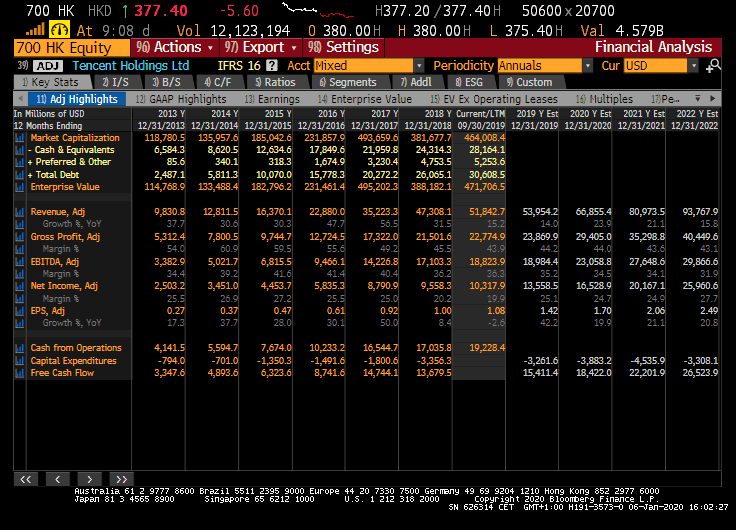Select the EV Ex Operating Leases sub-tab

pyautogui.click(x=494, y=99)
